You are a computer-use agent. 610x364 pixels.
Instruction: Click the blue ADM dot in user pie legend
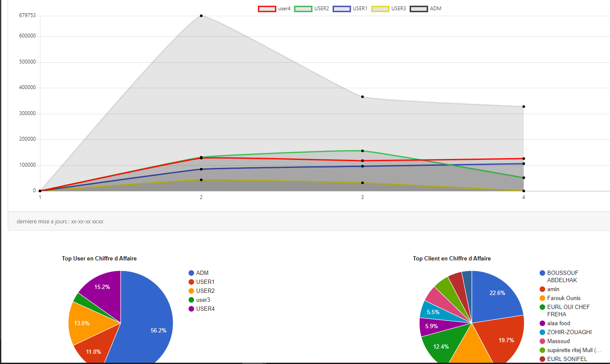tap(192, 273)
